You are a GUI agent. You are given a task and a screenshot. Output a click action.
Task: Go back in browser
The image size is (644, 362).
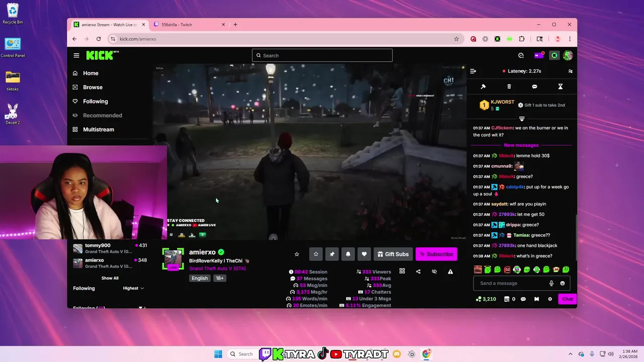[x=74, y=39]
